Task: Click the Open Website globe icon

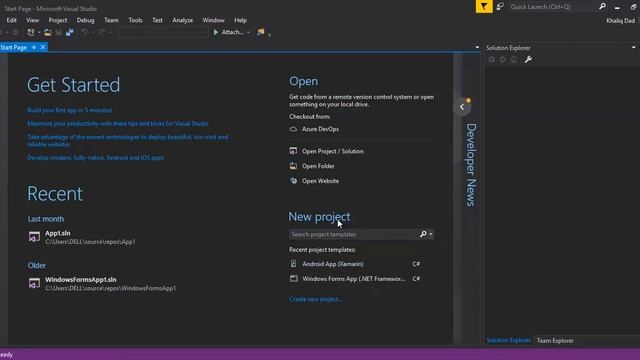Action: (293, 181)
